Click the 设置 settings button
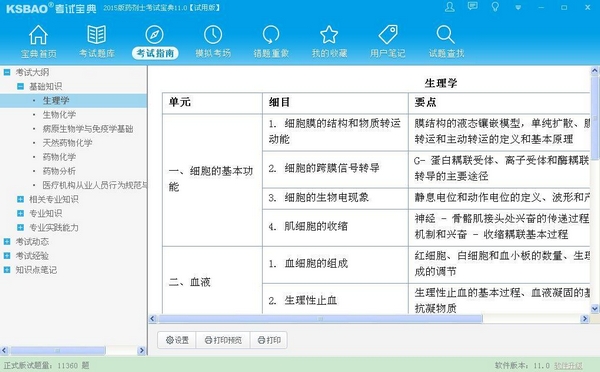The height and width of the screenshot is (372, 600). coord(177,340)
